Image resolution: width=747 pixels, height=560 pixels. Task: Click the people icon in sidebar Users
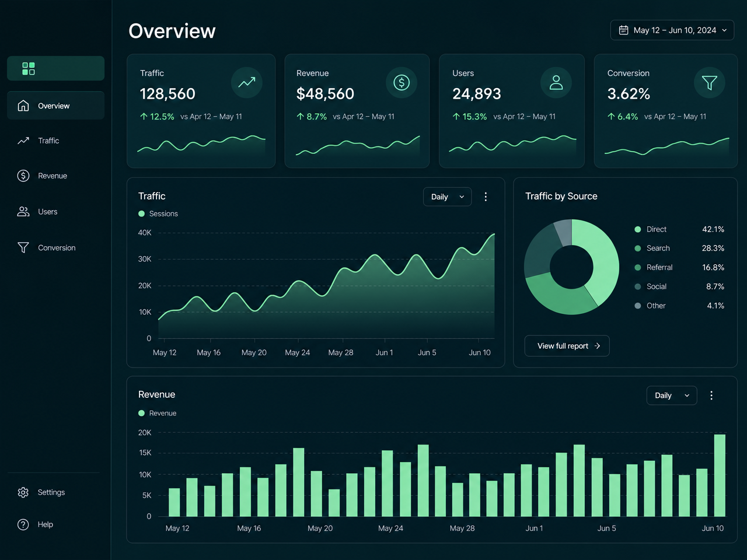pos(23,212)
